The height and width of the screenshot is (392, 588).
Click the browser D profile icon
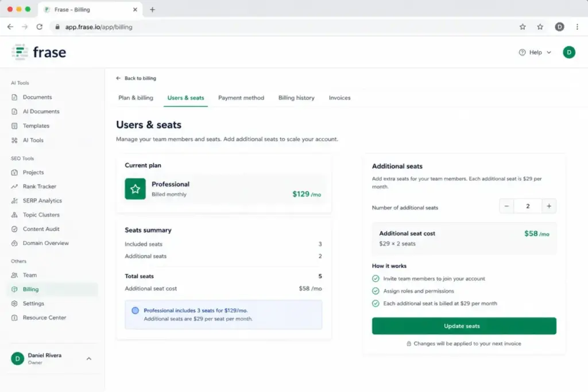coord(559,26)
